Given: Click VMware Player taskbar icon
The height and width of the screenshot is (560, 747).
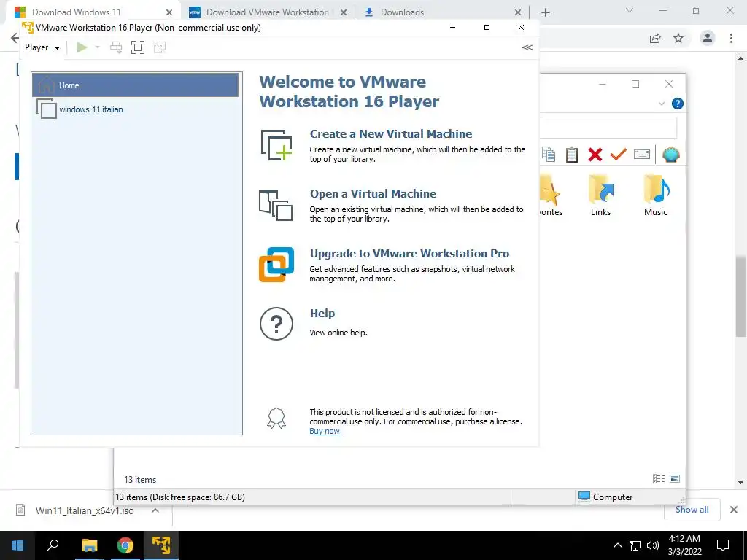Looking at the screenshot, I should pos(161,545).
